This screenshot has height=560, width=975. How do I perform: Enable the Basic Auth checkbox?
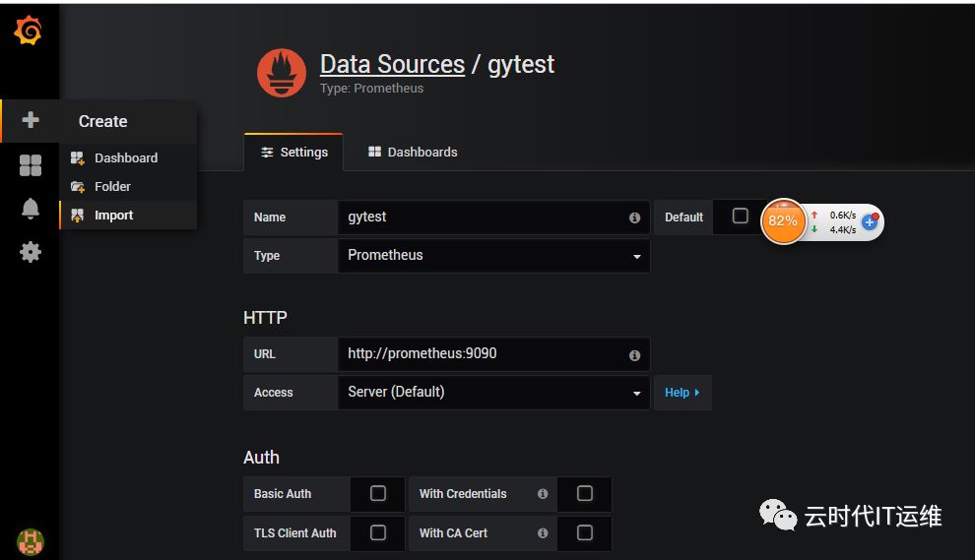[x=378, y=494]
